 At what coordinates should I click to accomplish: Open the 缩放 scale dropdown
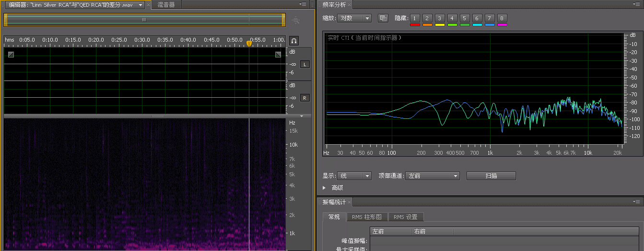354,18
